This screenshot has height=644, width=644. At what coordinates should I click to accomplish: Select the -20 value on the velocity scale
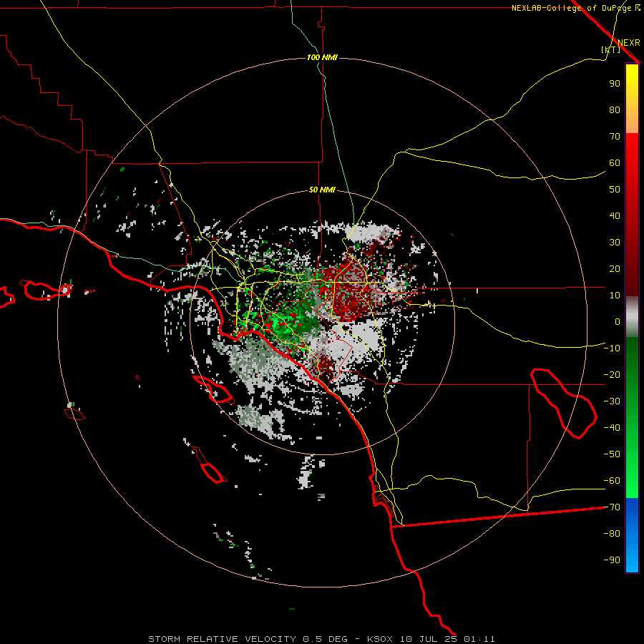(x=612, y=375)
